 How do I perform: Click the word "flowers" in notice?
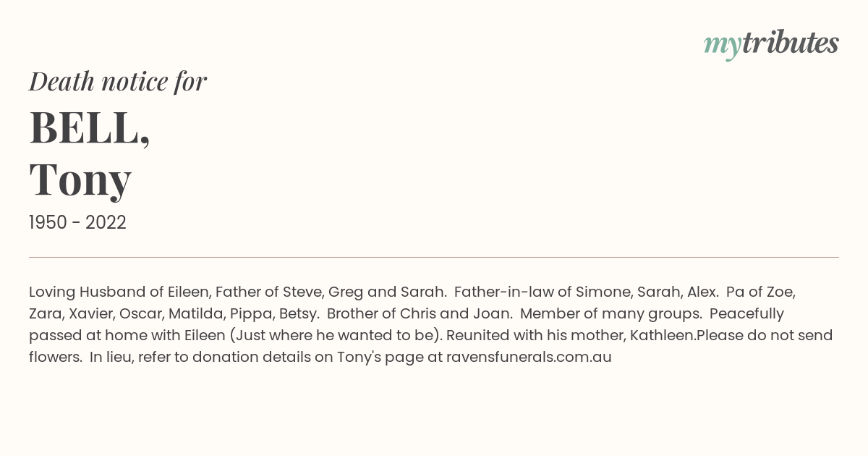[x=55, y=357]
